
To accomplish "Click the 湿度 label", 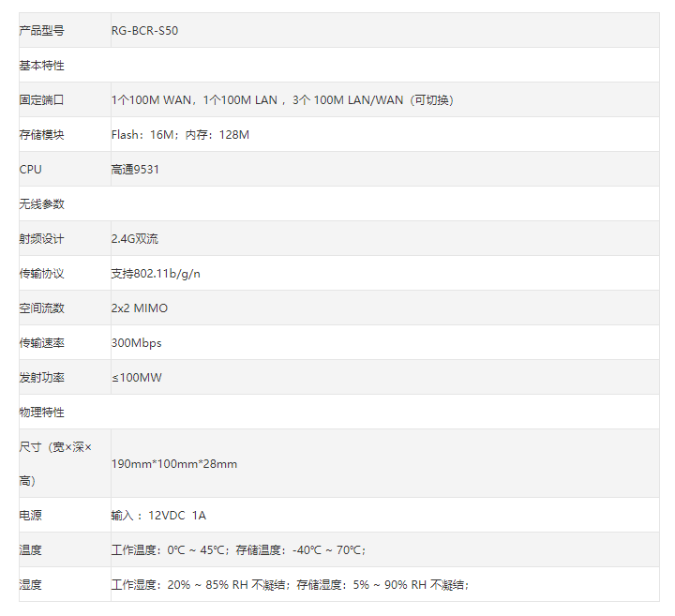I will click(x=31, y=584).
